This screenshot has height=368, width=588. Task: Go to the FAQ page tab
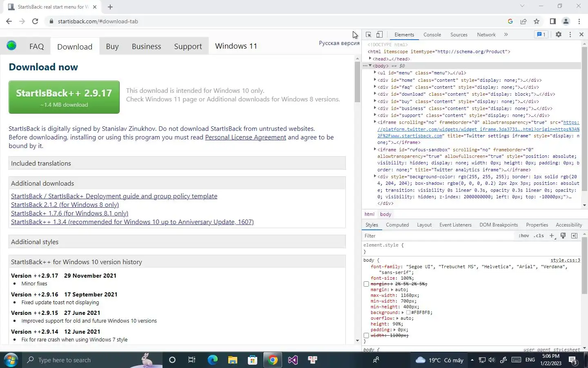(x=36, y=46)
